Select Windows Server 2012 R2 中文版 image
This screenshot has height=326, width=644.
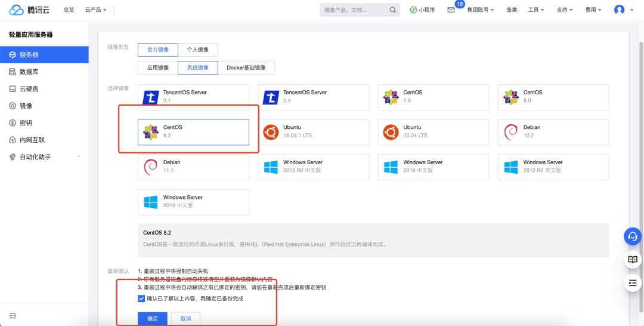pos(314,167)
